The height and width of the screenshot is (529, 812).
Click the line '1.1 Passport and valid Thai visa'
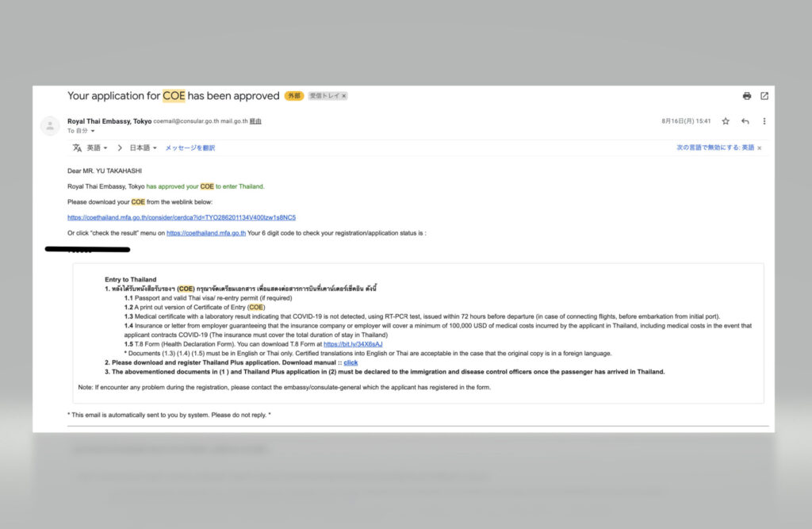[x=209, y=298]
